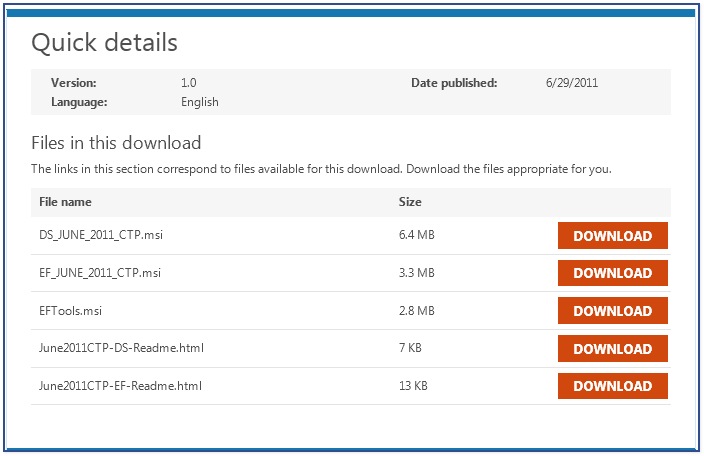This screenshot has width=704, height=456.
Task: Click the version value 1.0
Action: (189, 83)
